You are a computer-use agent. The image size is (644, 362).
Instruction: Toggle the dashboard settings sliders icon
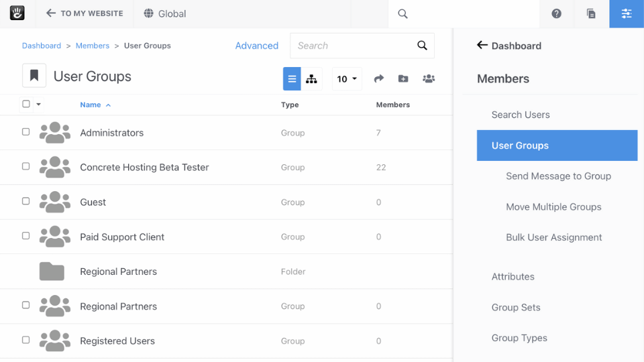click(x=627, y=13)
